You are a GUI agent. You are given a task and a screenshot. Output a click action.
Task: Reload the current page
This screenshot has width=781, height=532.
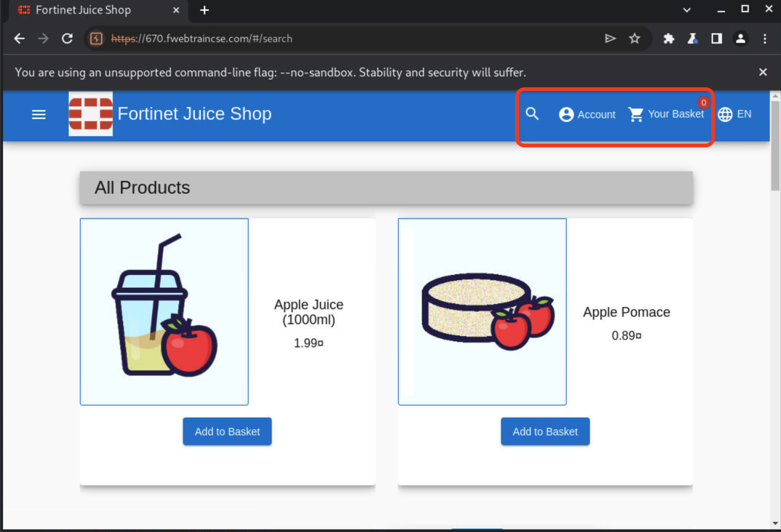tap(67, 38)
